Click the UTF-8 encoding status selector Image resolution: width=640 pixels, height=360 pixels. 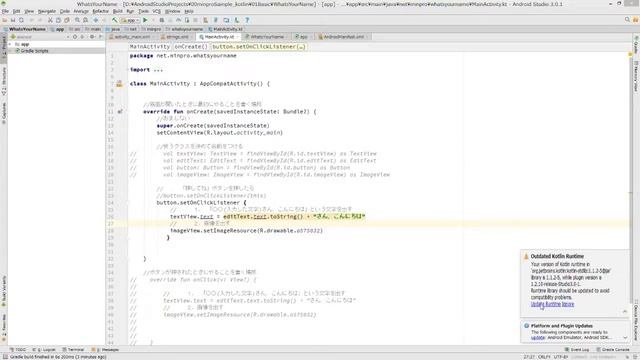pos(560,357)
